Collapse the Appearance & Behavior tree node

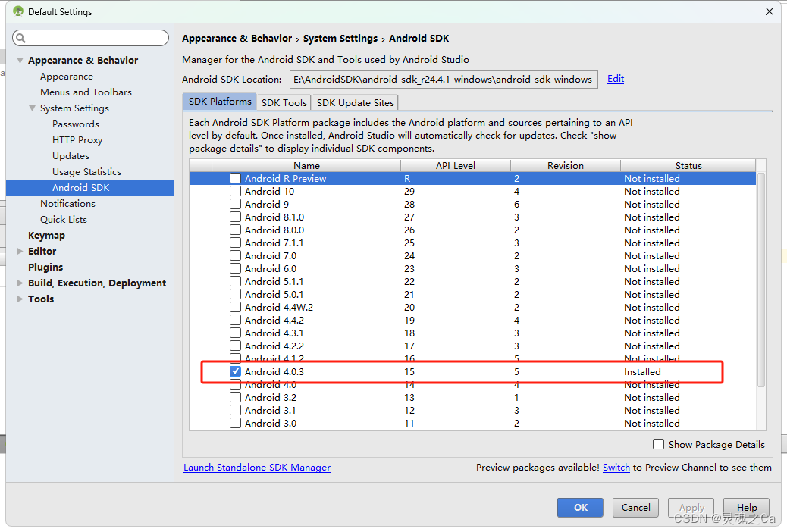[20, 60]
